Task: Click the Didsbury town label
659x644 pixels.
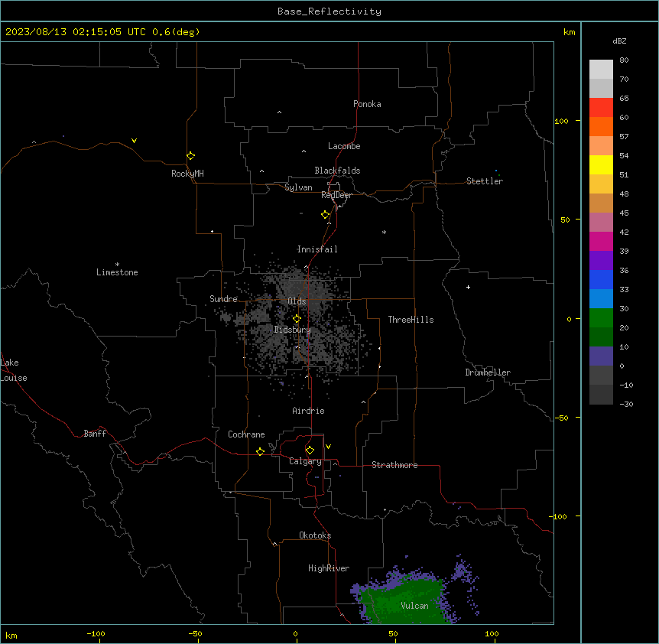Action: pos(293,330)
